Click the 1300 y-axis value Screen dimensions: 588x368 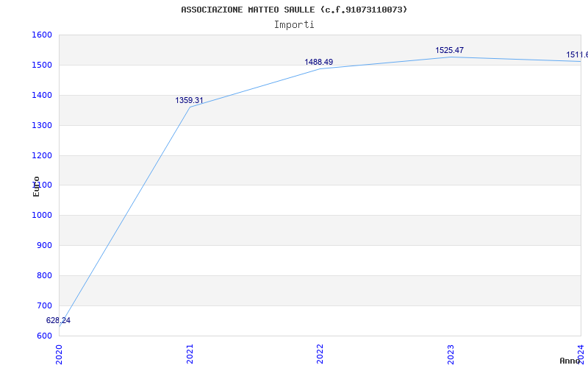pos(42,125)
